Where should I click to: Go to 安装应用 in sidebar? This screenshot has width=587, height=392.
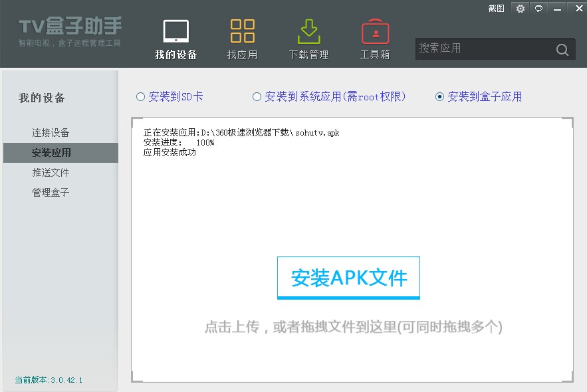[x=60, y=153]
